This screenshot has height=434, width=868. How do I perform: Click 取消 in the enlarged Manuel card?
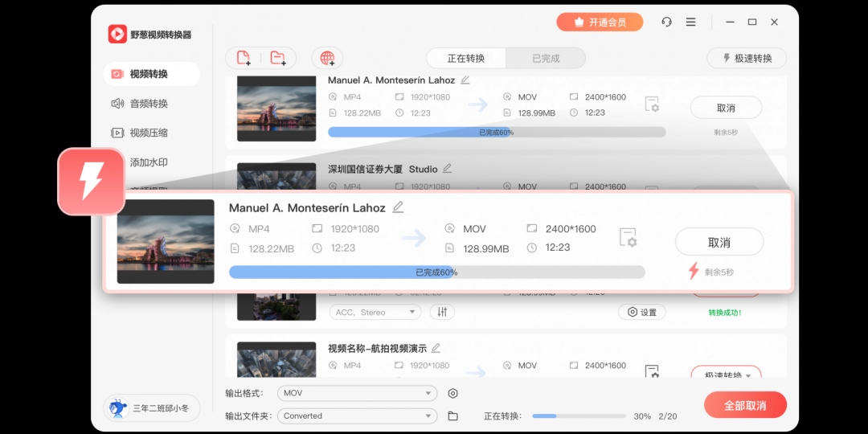719,242
